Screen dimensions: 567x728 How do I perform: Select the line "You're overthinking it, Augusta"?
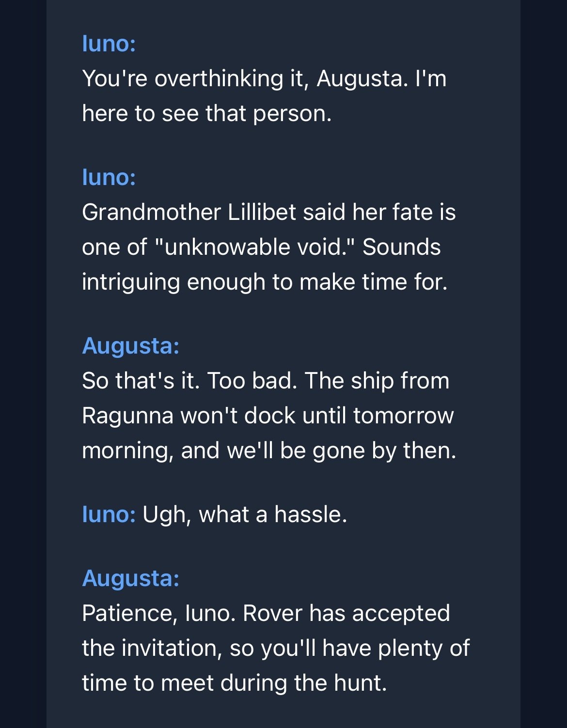coord(245,78)
